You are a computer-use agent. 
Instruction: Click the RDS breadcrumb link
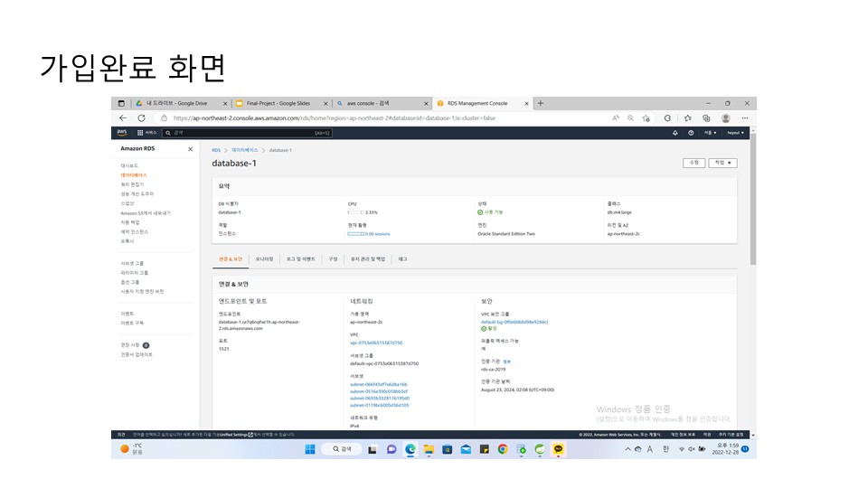coord(216,150)
